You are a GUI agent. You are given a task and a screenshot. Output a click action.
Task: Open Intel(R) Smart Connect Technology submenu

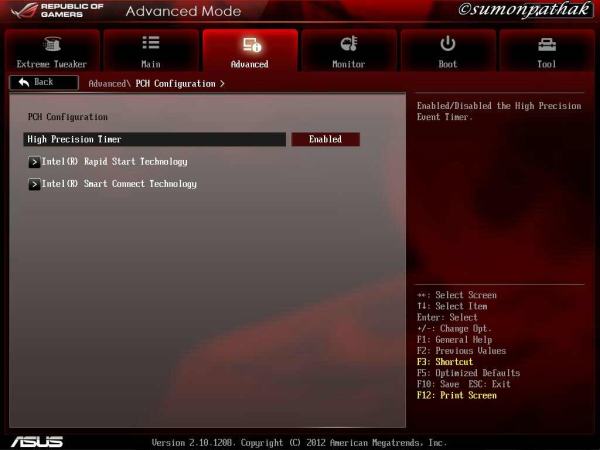pos(119,184)
